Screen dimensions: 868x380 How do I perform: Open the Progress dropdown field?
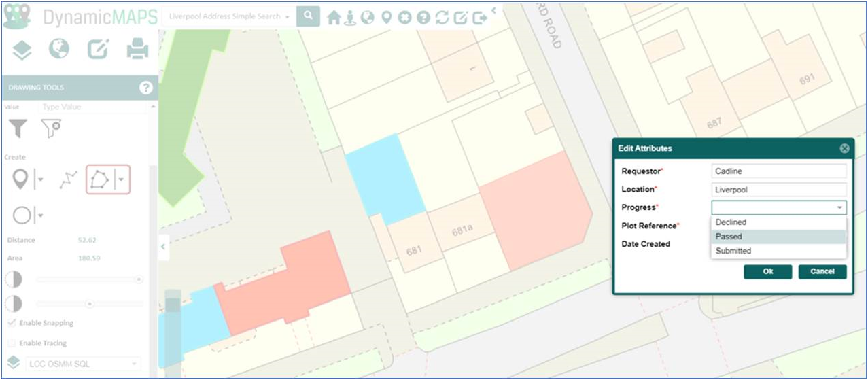click(779, 207)
